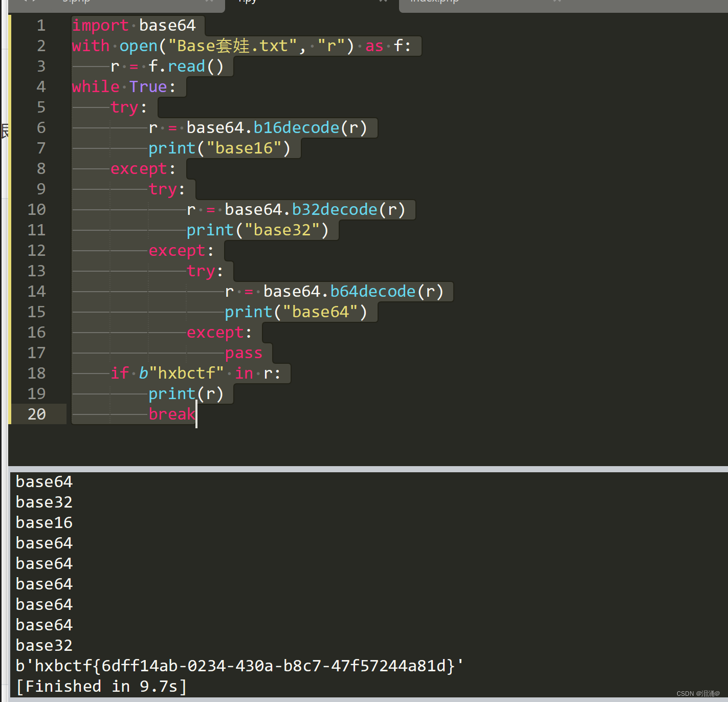Click the 'except' keyword on line 8
Viewport: 728px width, 702px height.
click(x=139, y=169)
